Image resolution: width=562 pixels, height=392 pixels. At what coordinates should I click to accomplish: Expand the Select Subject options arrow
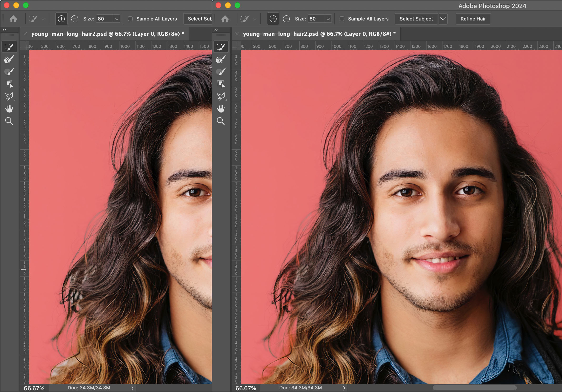(443, 19)
